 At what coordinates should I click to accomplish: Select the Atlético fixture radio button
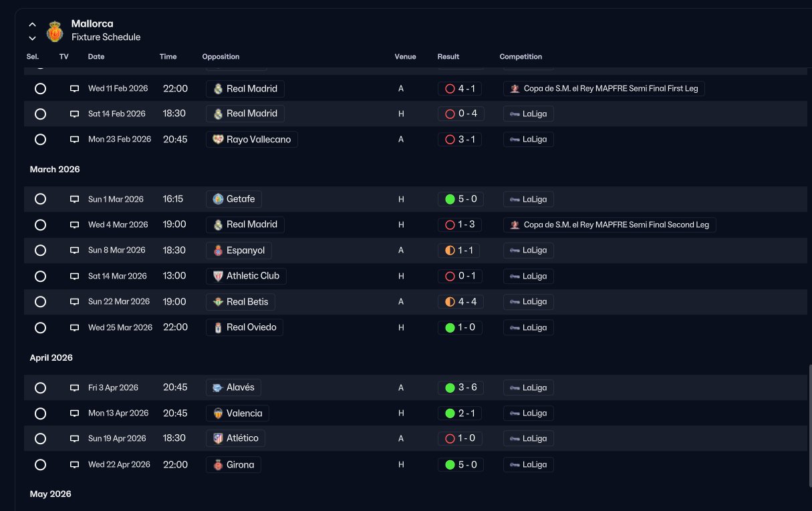point(40,438)
